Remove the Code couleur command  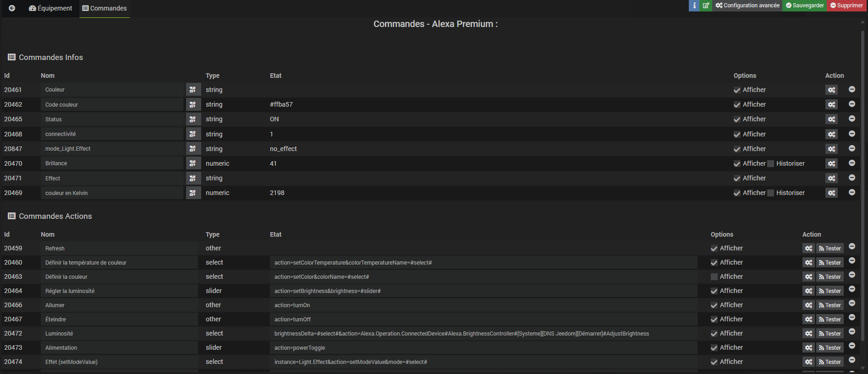click(852, 104)
